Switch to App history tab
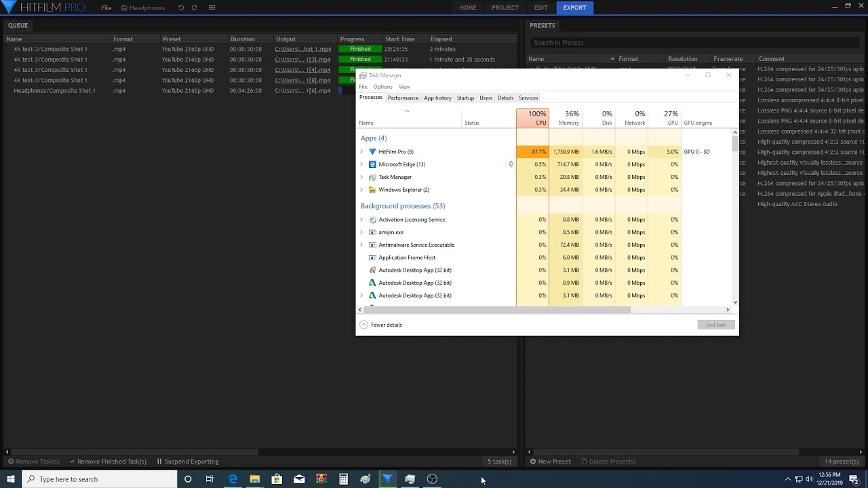 click(437, 98)
